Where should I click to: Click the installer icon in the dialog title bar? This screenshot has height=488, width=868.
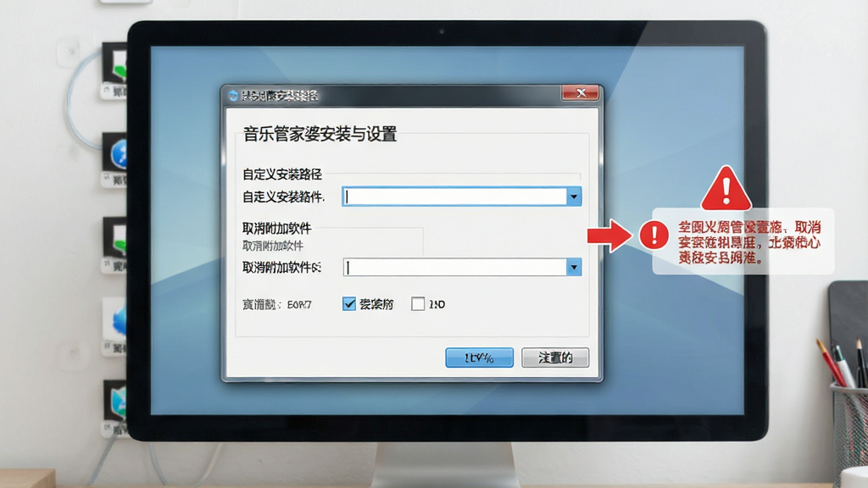(233, 96)
